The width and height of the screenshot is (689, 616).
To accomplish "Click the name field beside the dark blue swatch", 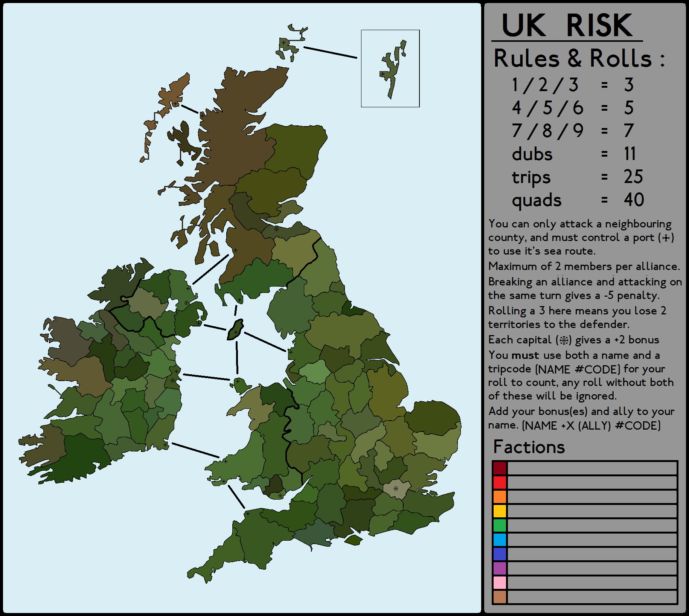I will (592, 554).
